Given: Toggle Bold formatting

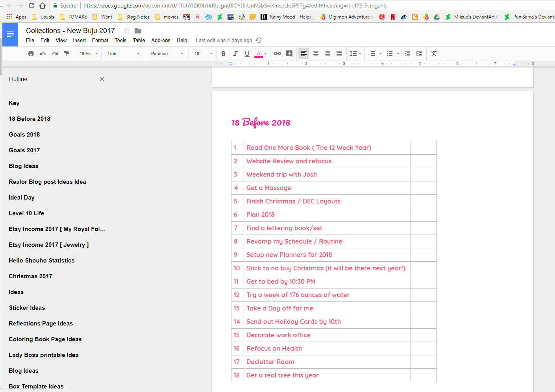Looking at the screenshot, I should 223,54.
